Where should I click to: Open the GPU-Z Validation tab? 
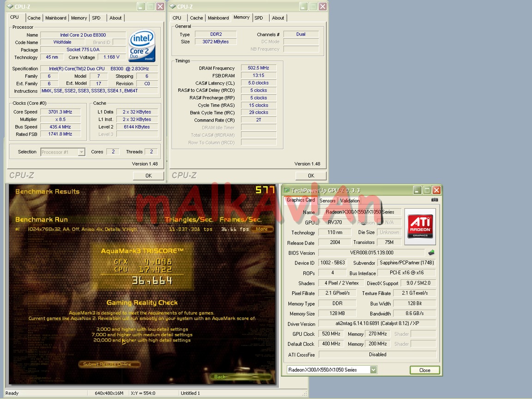350,200
